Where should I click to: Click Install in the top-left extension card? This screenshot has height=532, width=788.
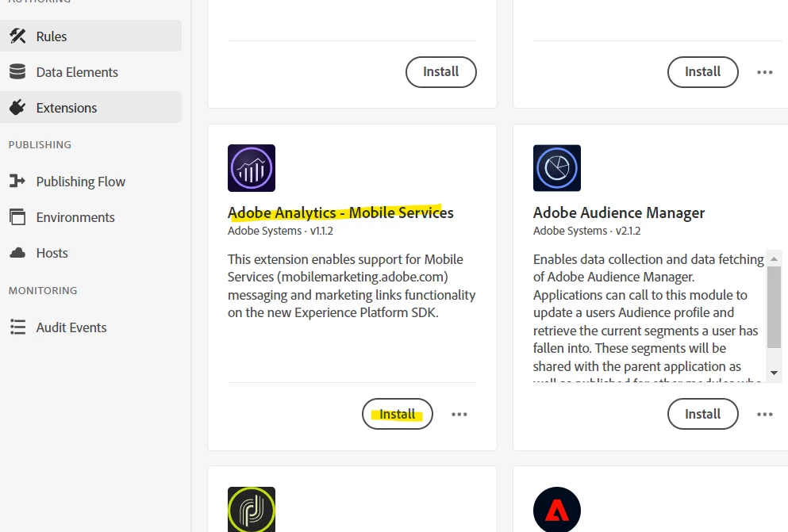[x=440, y=72]
